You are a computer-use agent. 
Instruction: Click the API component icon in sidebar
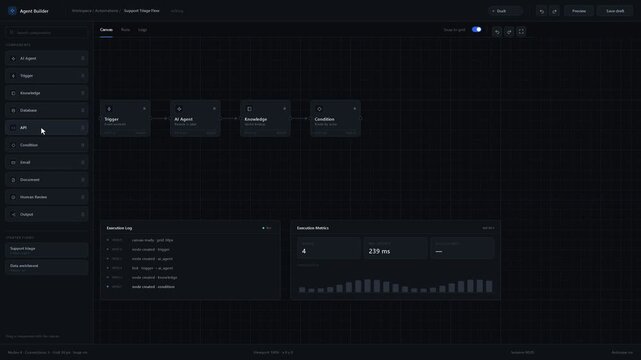click(13, 128)
